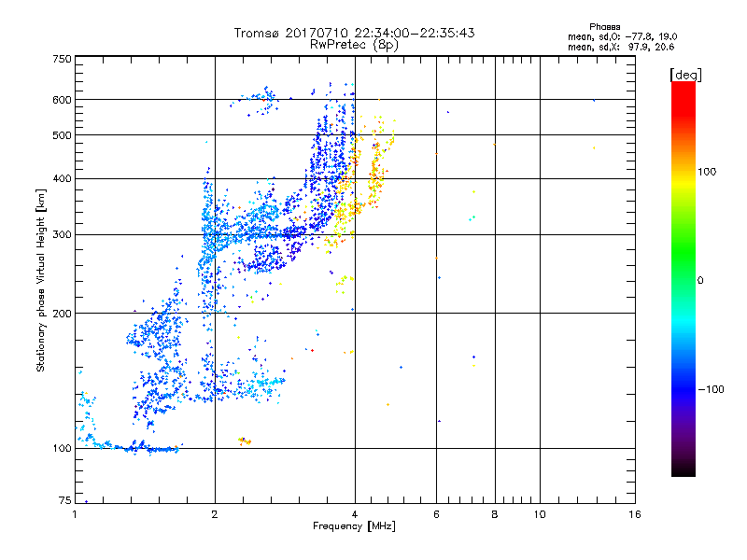Screen dimensions: 747x560
Task: Click the x-axis tick label '6'
Action: [x=436, y=514]
